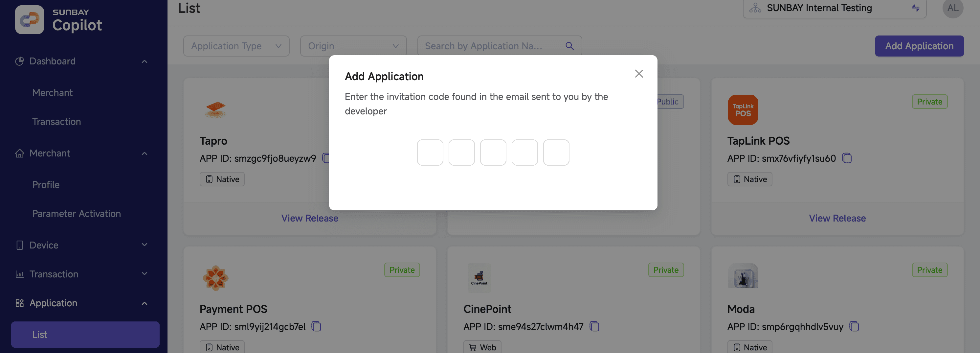Click the Native tag on Moda card
The height and width of the screenshot is (353, 980).
749,347
